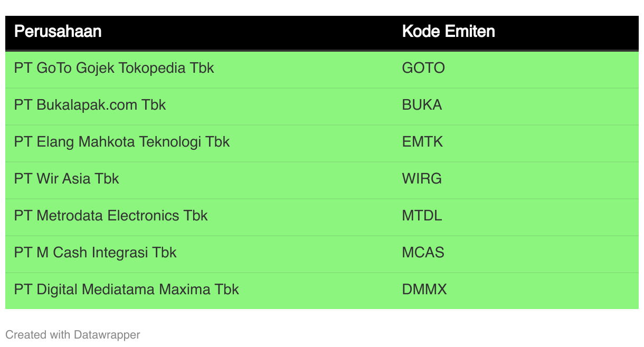Click the word Tokopedia in first row
The width and height of the screenshot is (644, 347).
point(153,68)
